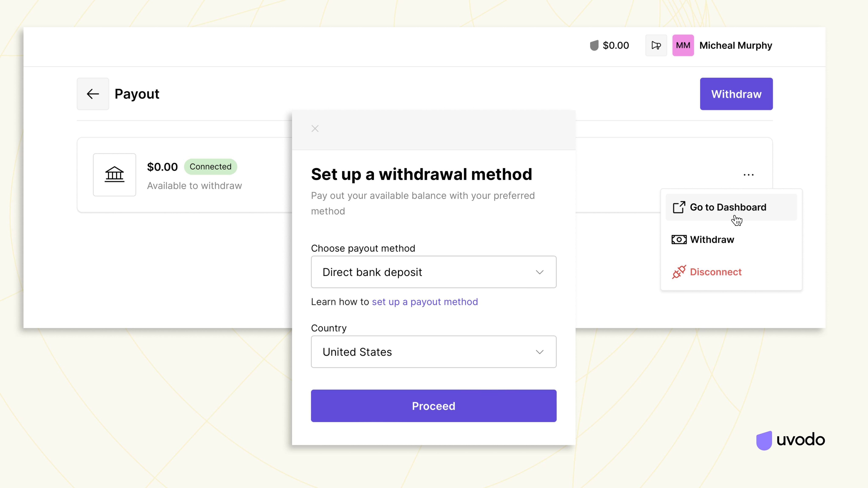Choose Withdraw from the context menu
Image resolution: width=868 pixels, height=488 pixels.
click(x=712, y=240)
